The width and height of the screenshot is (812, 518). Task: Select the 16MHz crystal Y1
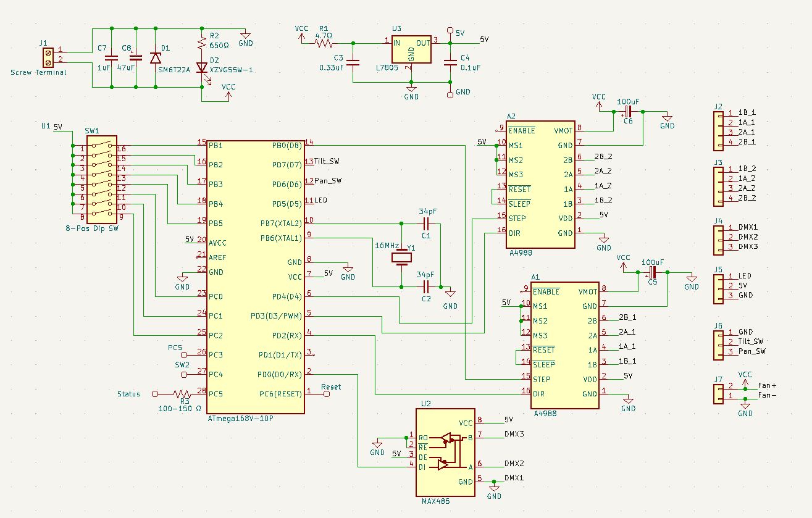point(401,256)
